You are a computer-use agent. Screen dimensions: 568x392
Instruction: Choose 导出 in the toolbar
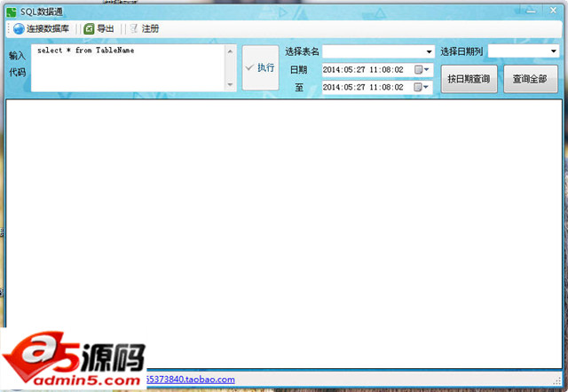pyautogui.click(x=99, y=28)
